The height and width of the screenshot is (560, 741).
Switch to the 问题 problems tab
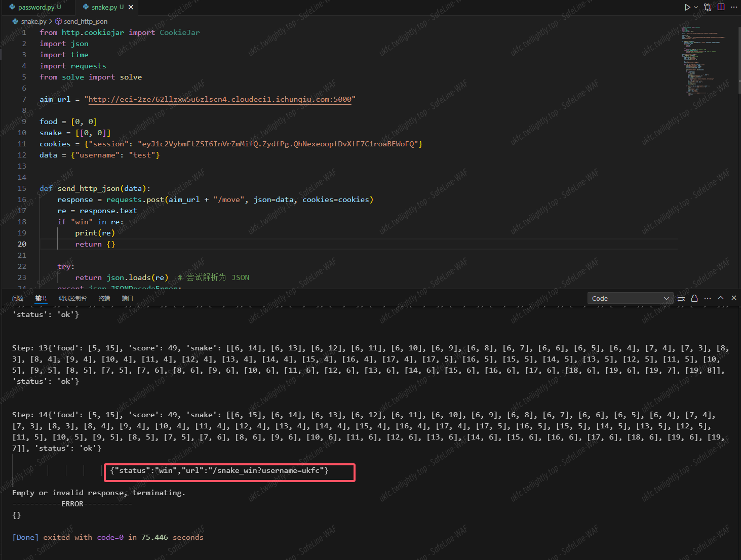coord(18,298)
